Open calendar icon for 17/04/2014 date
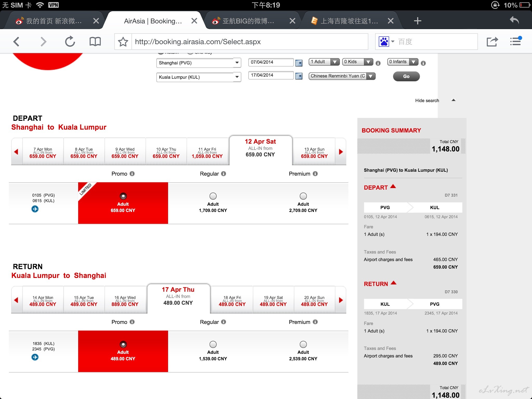Screen dimensions: 532x399 coord(299,76)
